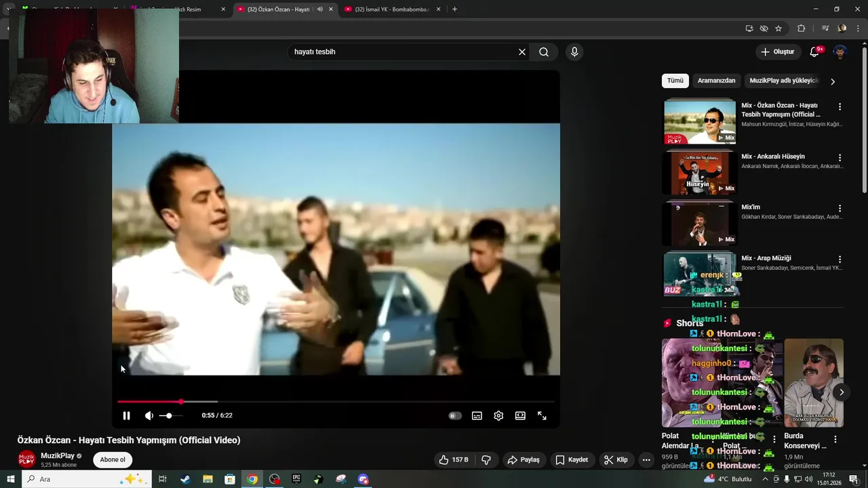Open Chrome profile avatar
This screenshot has width=868, height=488.
(x=842, y=28)
